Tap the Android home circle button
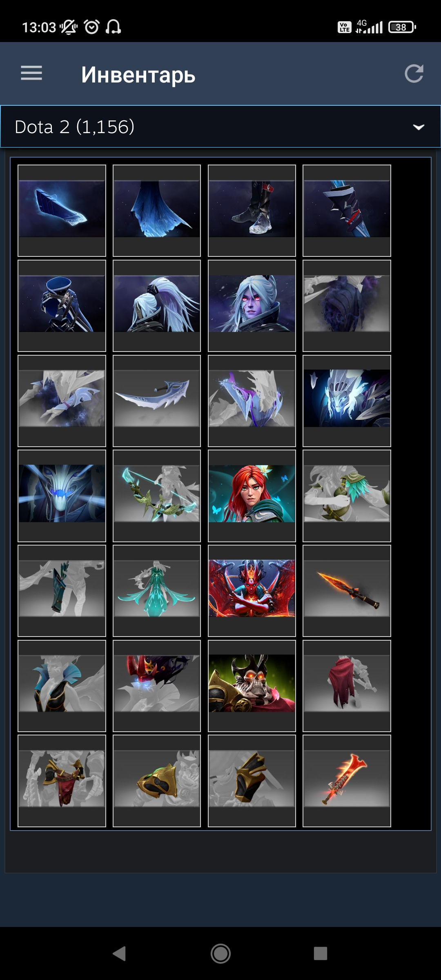The image size is (441, 980). coord(220,953)
